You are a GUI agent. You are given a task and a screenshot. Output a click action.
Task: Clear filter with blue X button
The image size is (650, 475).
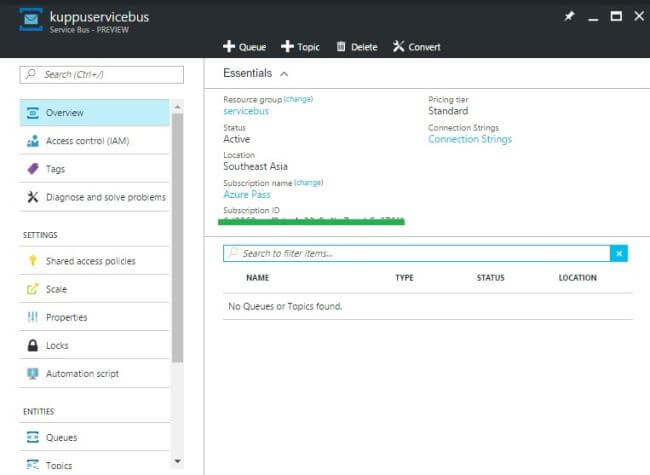point(619,253)
